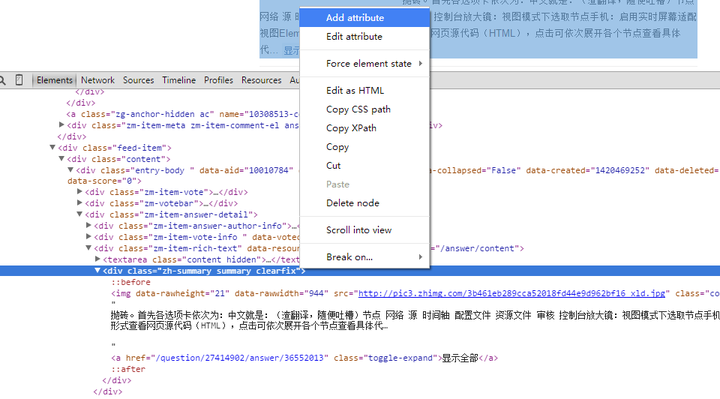The image size is (720, 399).
Task: Collapse the zm-item-answer-detail node
Action: pyautogui.click(x=79, y=214)
